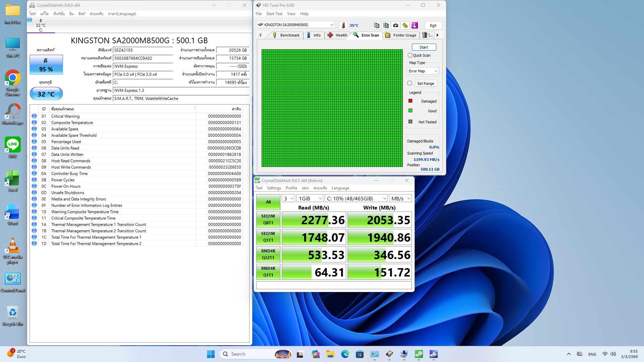644x362 pixels.
Task: Click the blue 95% health status box
Action: (x=46, y=65)
